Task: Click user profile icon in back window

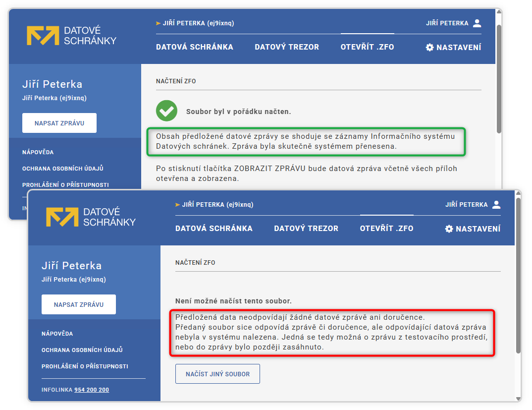Action: [477, 23]
